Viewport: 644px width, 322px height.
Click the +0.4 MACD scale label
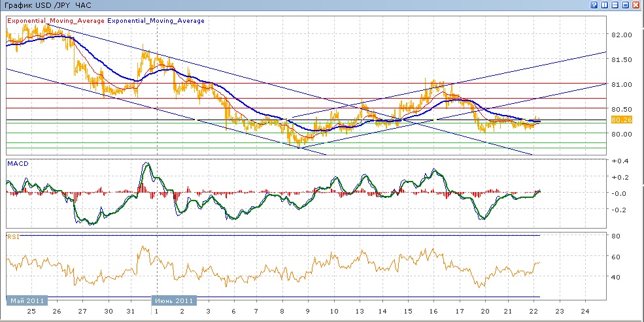(x=620, y=161)
